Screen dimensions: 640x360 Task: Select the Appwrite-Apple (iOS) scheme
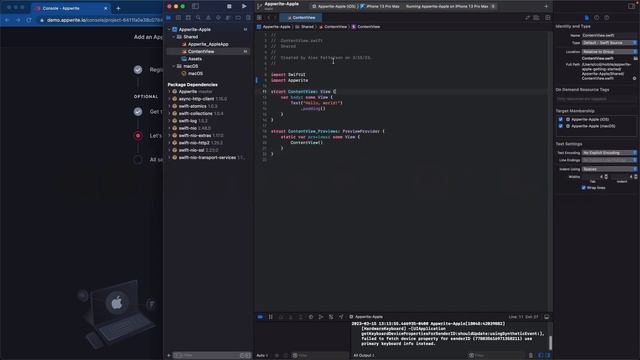(x=334, y=7)
